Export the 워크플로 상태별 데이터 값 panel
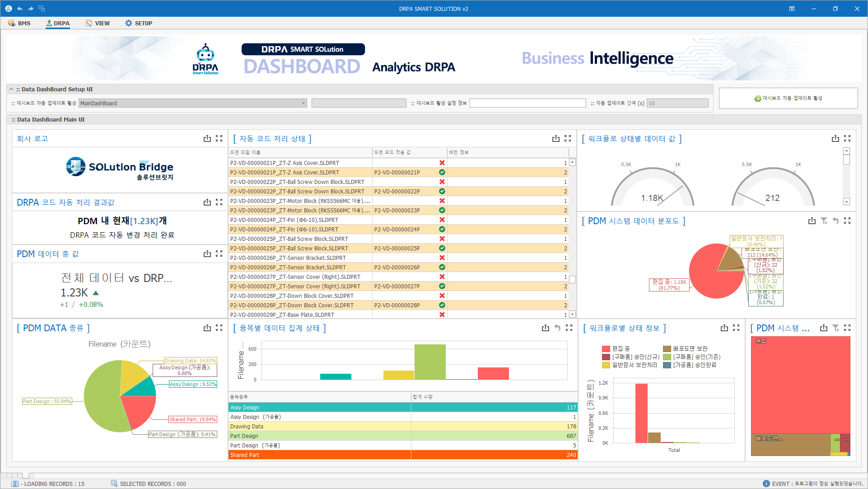Image resolution: width=868 pixels, height=489 pixels. point(835,139)
